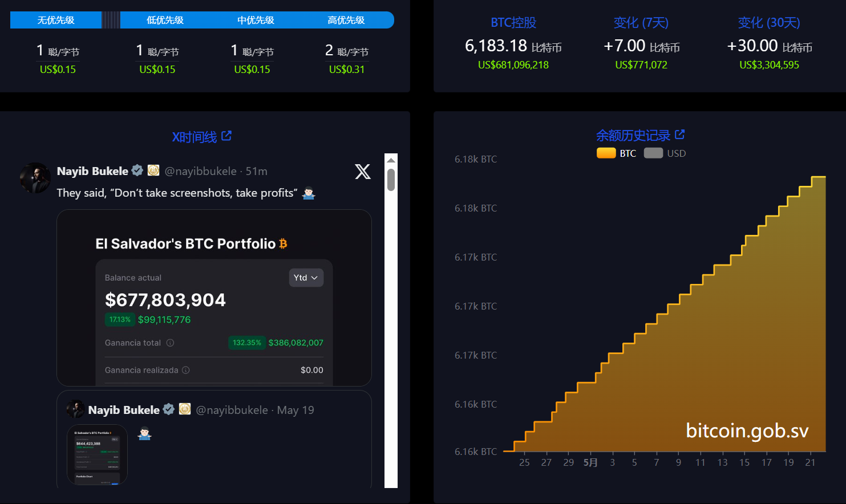Select the 低优先级 fee tab
Viewport: 846px width, 504px height.
[x=165, y=20]
